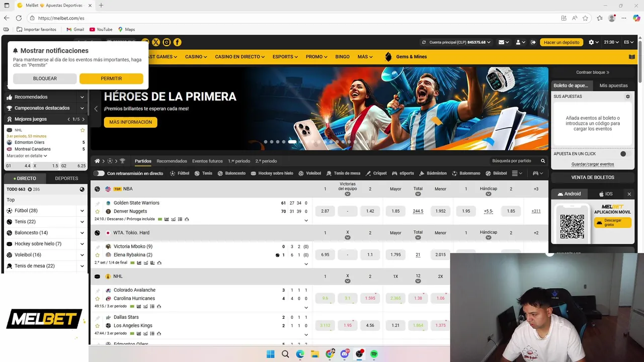Viewport: 644px width, 362px height.
Task: Filter matches by Baloncesto in sports bar
Action: [231, 173]
